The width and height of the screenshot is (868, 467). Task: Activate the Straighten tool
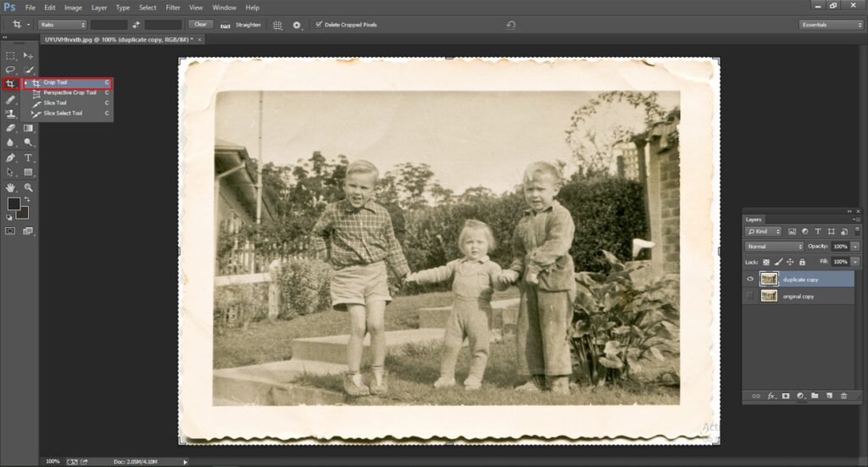click(x=241, y=25)
